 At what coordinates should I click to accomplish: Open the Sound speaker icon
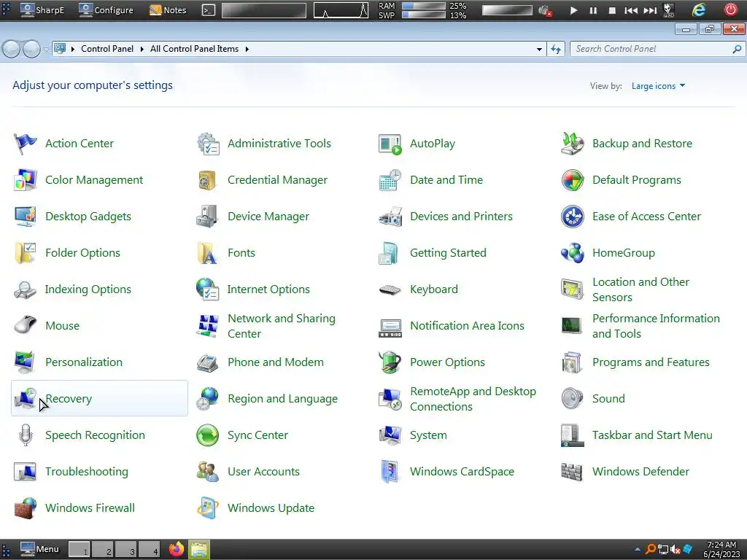pyautogui.click(x=572, y=399)
